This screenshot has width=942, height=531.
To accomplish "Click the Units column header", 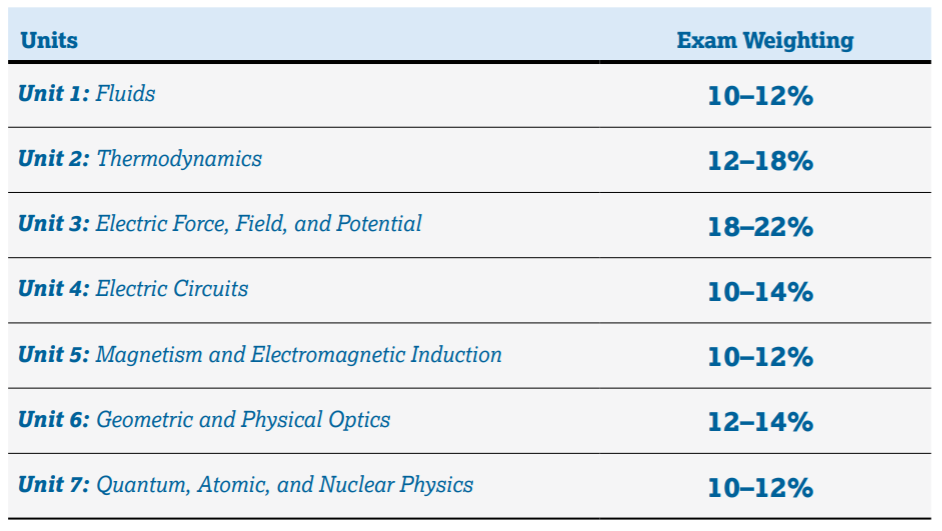I will [x=49, y=40].
